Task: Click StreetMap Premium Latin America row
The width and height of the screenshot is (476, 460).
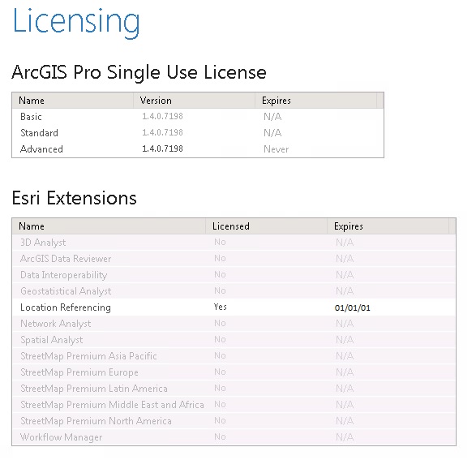Action: tap(234, 389)
